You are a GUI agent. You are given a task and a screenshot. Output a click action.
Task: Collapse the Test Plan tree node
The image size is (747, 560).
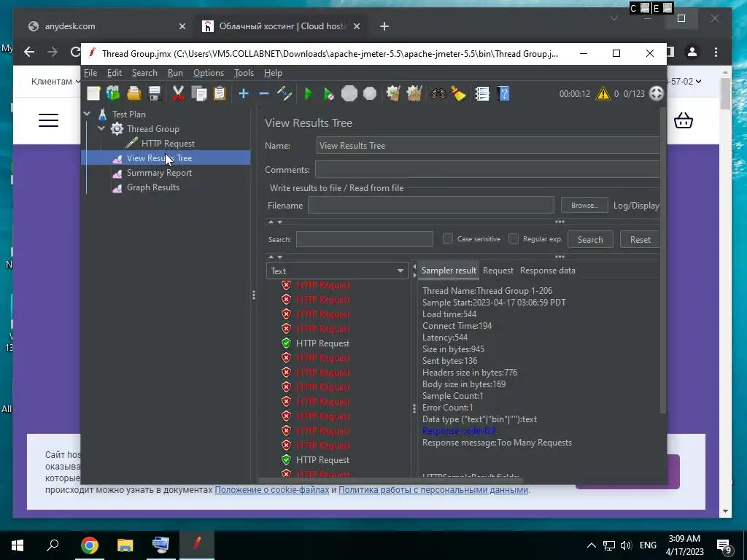click(x=88, y=114)
